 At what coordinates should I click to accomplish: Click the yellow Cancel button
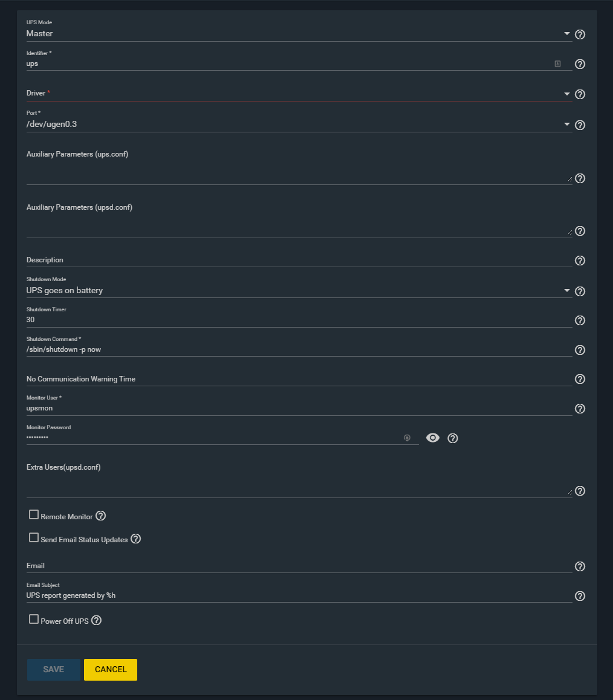pos(111,669)
